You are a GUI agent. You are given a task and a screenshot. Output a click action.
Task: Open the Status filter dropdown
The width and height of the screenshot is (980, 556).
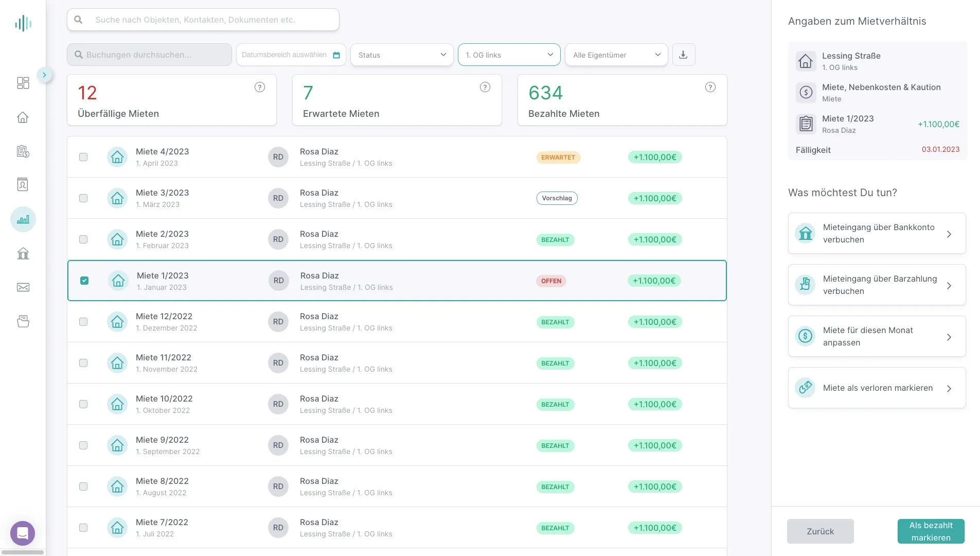402,55
